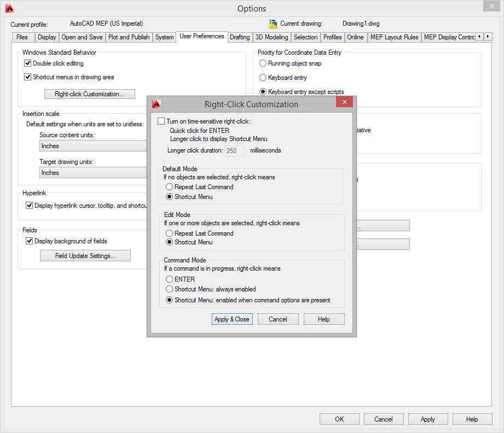Open the MEP Display Control tab
Viewport: 504px width, 433px height.
pos(449,37)
